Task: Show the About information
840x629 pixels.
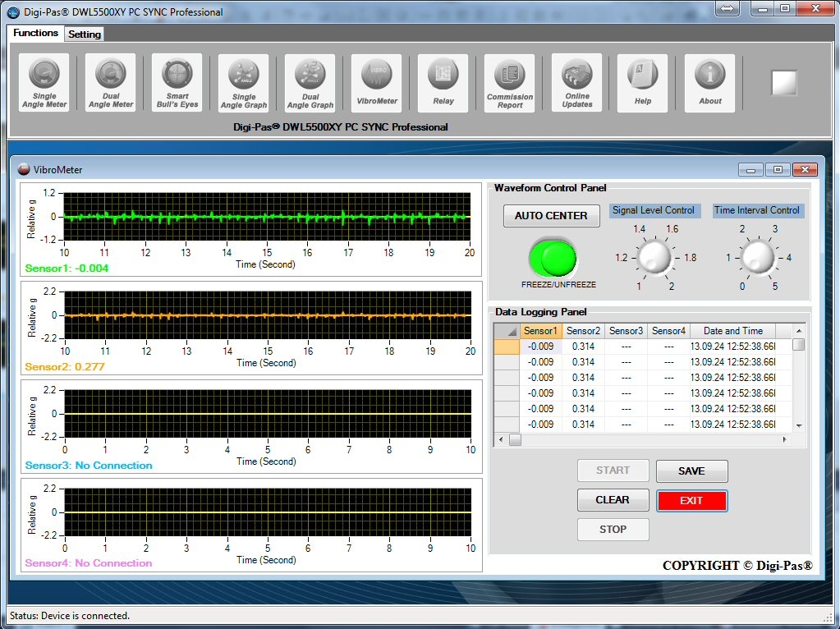Action: pos(709,83)
